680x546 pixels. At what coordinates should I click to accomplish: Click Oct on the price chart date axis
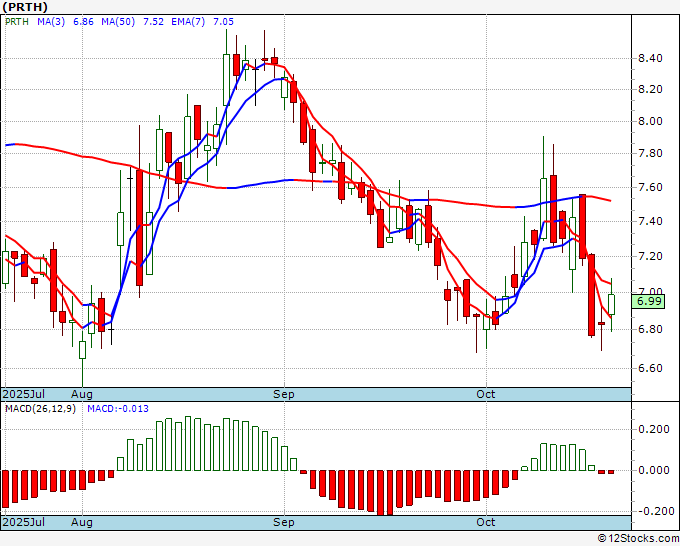pyautogui.click(x=486, y=394)
